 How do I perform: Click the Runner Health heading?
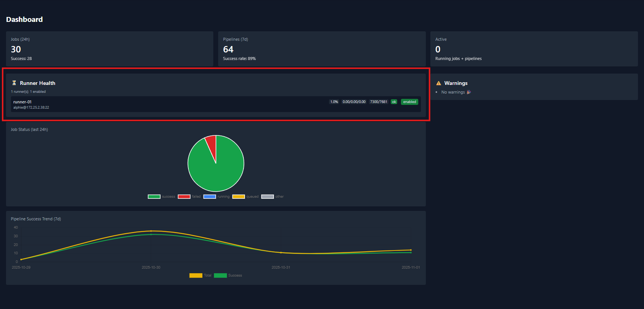(x=38, y=83)
